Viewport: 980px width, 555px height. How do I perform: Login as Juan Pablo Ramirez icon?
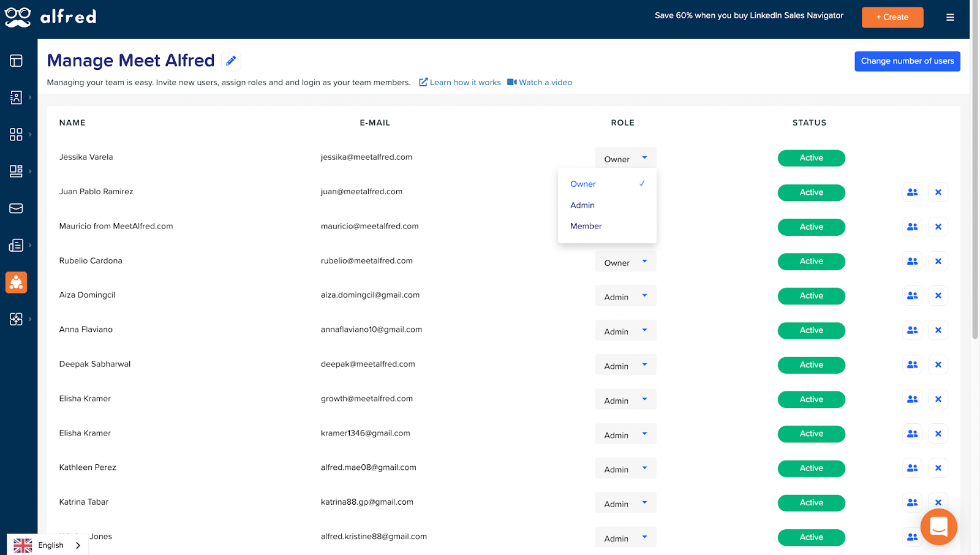pyautogui.click(x=912, y=192)
